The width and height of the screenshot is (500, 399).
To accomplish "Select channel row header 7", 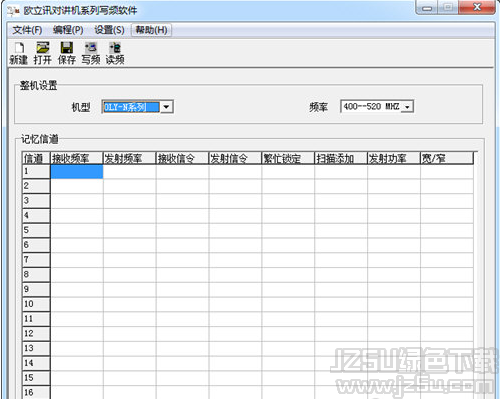I will click(36, 260).
